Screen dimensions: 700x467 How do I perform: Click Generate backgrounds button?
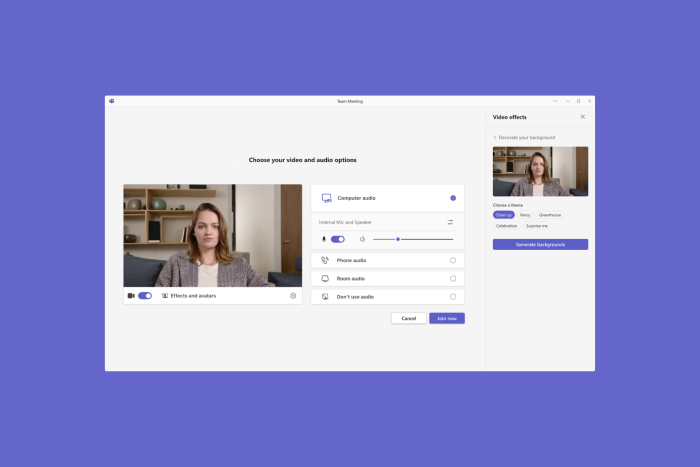541,245
